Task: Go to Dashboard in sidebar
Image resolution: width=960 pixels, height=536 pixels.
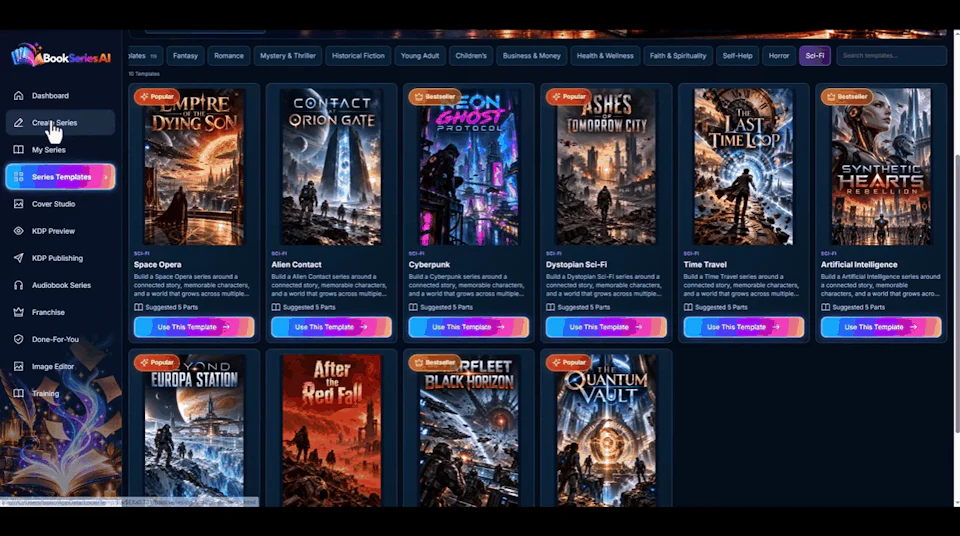Action: pyautogui.click(x=60, y=96)
